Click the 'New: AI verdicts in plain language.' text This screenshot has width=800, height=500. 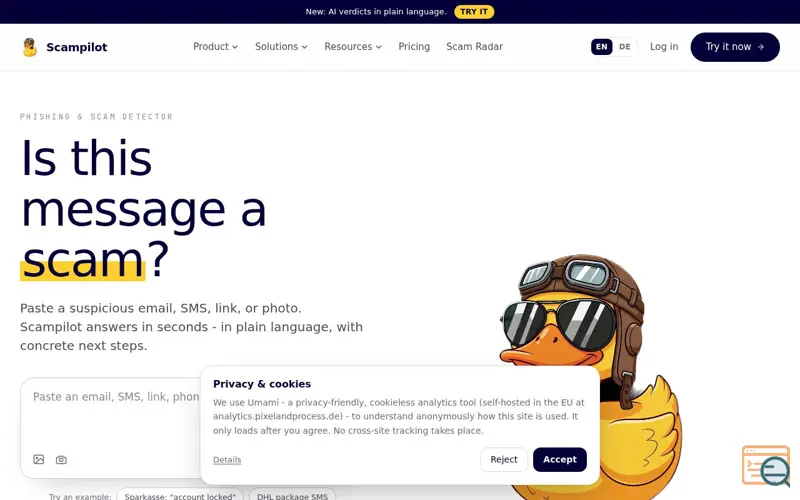click(x=376, y=12)
